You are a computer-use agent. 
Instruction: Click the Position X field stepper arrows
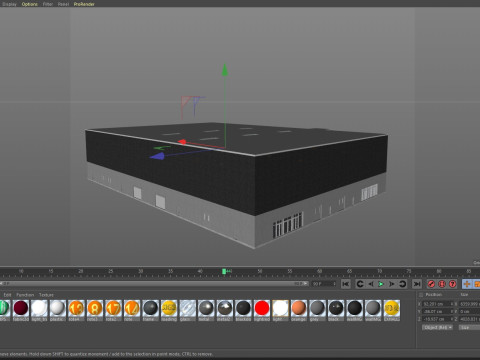coord(452,304)
